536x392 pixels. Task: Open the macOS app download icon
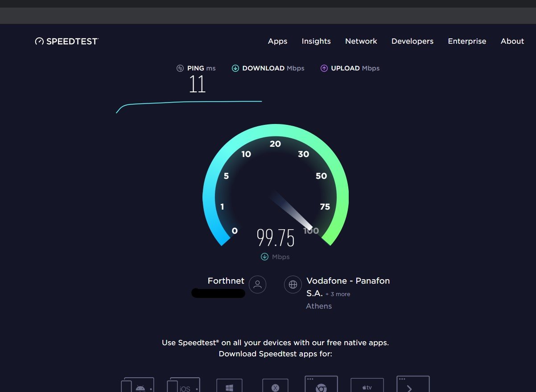point(275,385)
